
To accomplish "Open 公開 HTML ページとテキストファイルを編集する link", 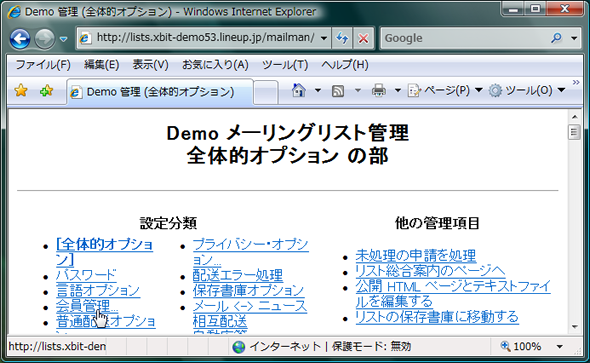I will (453, 294).
